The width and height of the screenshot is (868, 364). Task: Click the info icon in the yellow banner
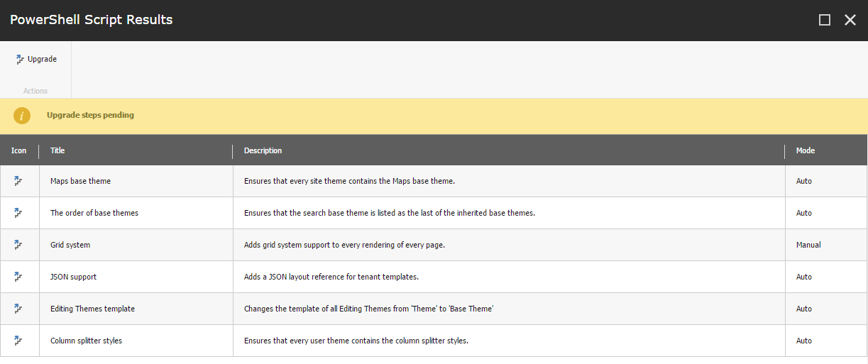[x=22, y=116]
